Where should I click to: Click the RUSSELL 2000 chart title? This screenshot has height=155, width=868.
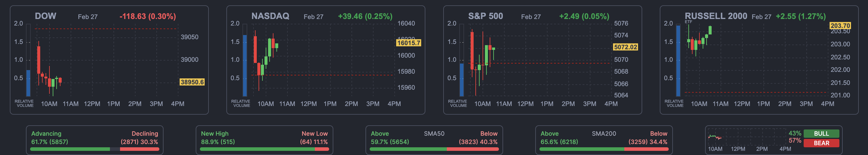click(716, 16)
